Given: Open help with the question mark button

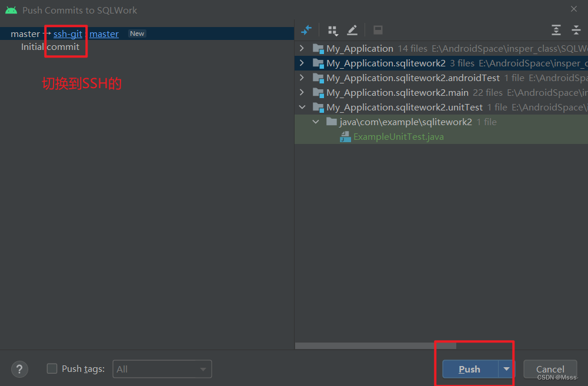Looking at the screenshot, I should 19,369.
